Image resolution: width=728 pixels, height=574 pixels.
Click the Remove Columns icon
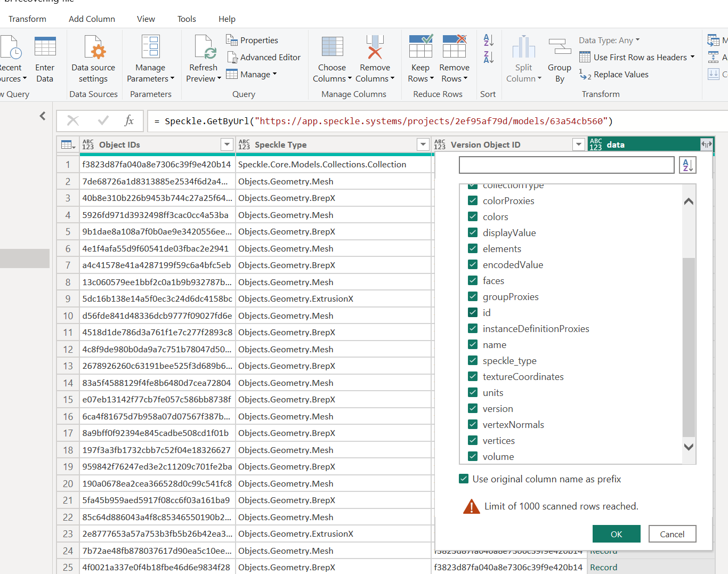(375, 47)
